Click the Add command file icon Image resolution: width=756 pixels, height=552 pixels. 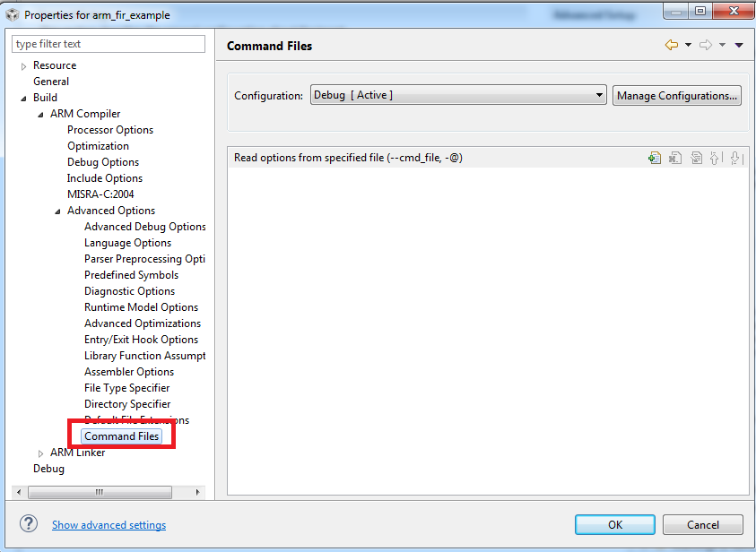655,158
